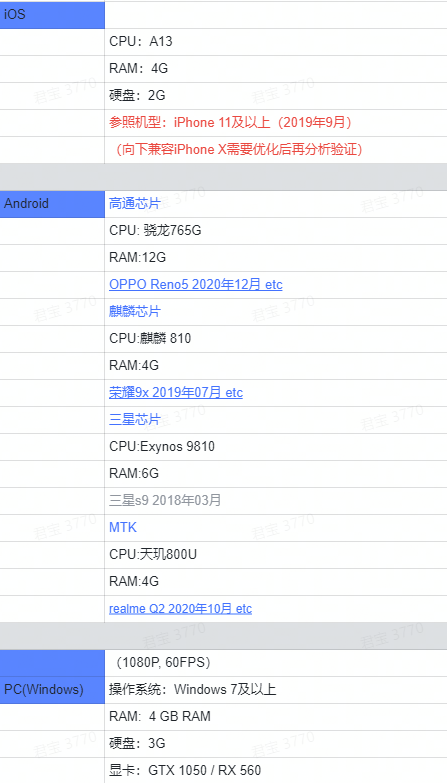Click the 显卡：GTX 1050 / RX 560 cell

click(x=276, y=771)
